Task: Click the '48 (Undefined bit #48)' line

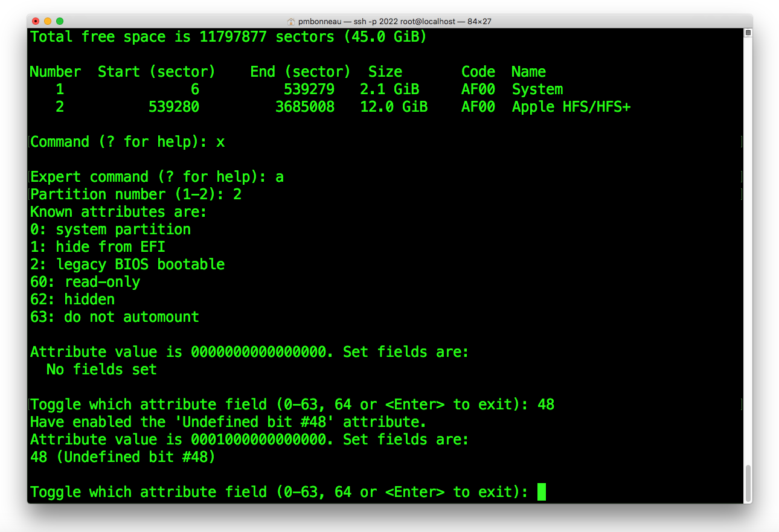Action: tap(123, 457)
